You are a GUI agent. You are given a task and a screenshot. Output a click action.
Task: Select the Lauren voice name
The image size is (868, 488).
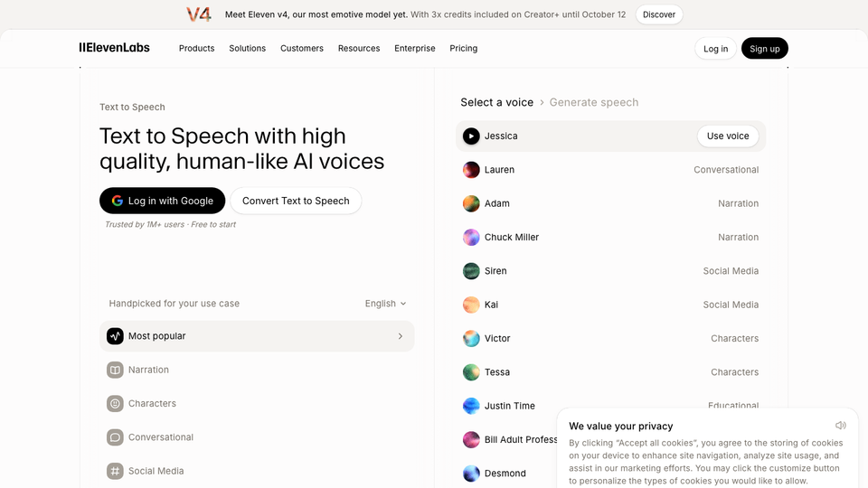(x=499, y=170)
